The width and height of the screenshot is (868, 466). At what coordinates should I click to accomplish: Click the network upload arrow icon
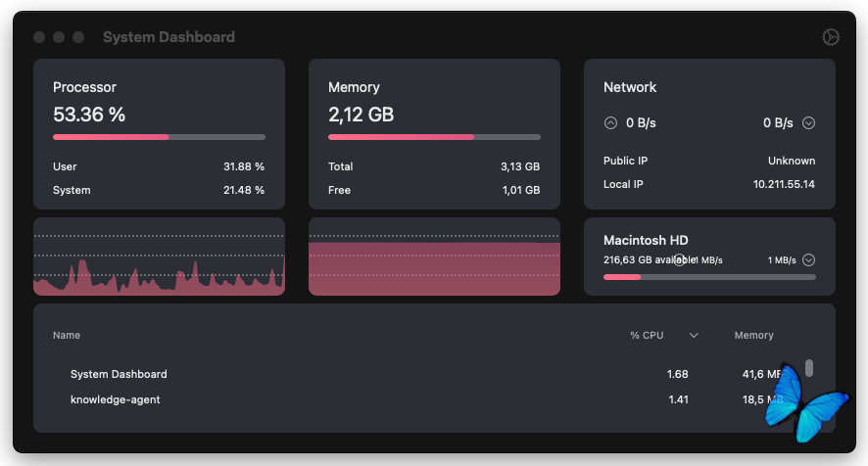610,123
